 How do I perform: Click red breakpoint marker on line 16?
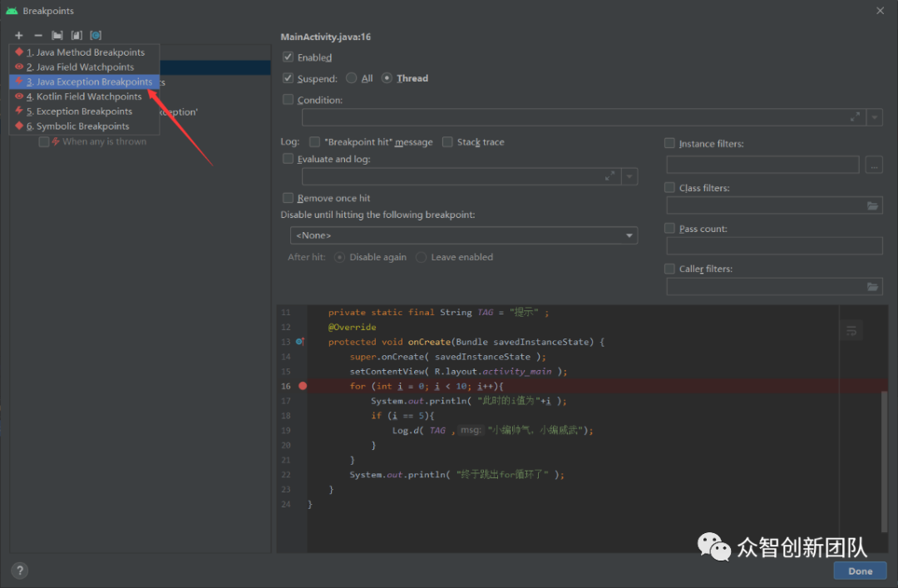click(x=303, y=386)
